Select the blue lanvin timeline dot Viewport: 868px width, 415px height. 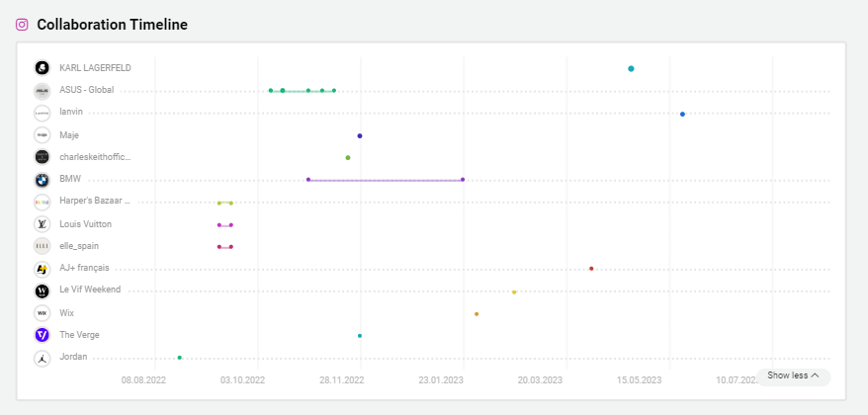[682, 114]
